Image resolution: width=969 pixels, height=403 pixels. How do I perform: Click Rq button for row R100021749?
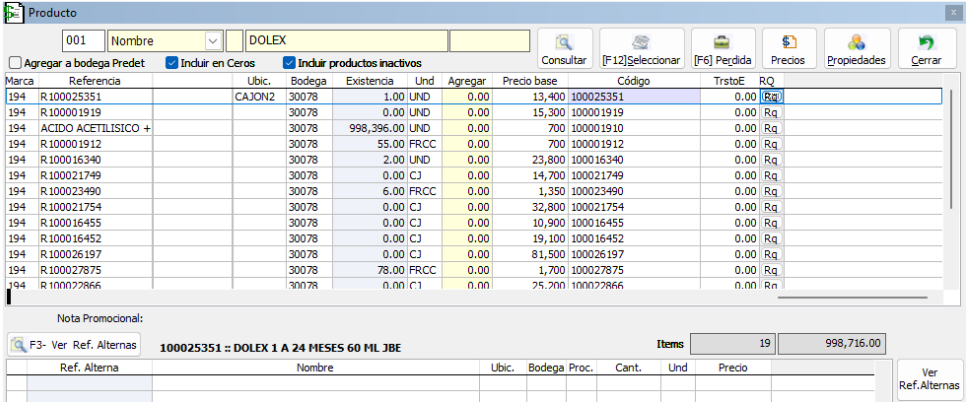(771, 176)
